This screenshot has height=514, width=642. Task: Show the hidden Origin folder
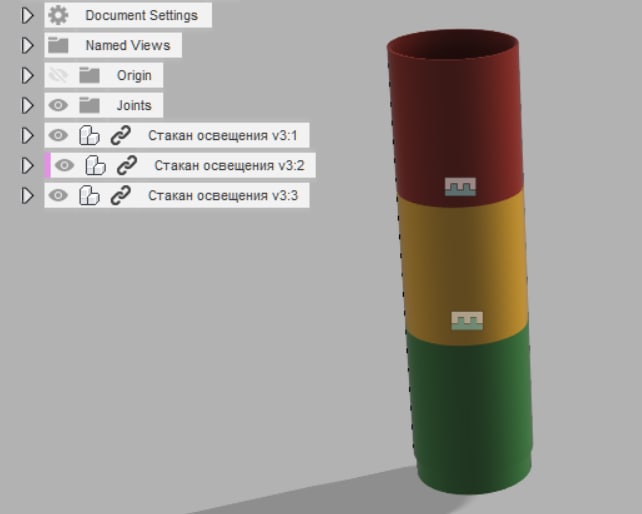click(x=58, y=75)
